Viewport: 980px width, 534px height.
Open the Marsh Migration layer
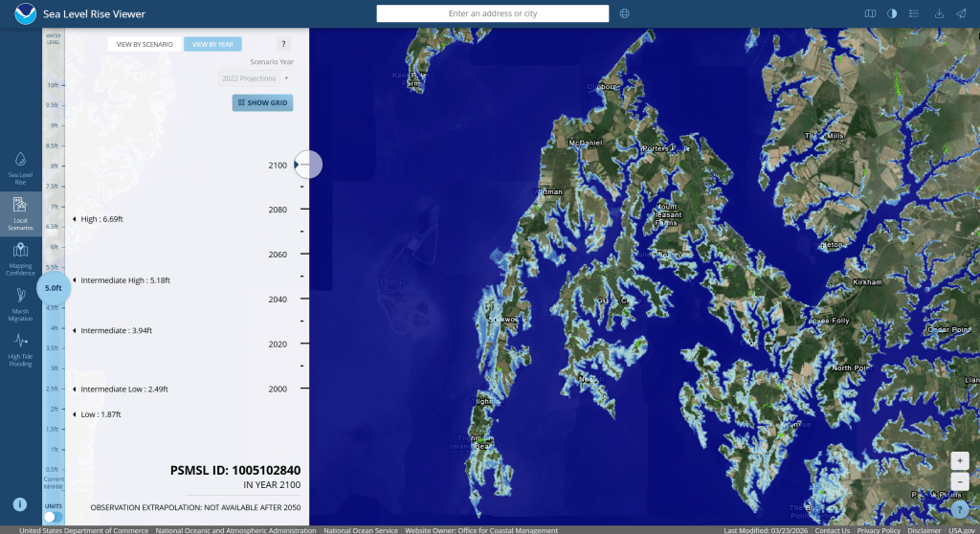[x=20, y=302]
